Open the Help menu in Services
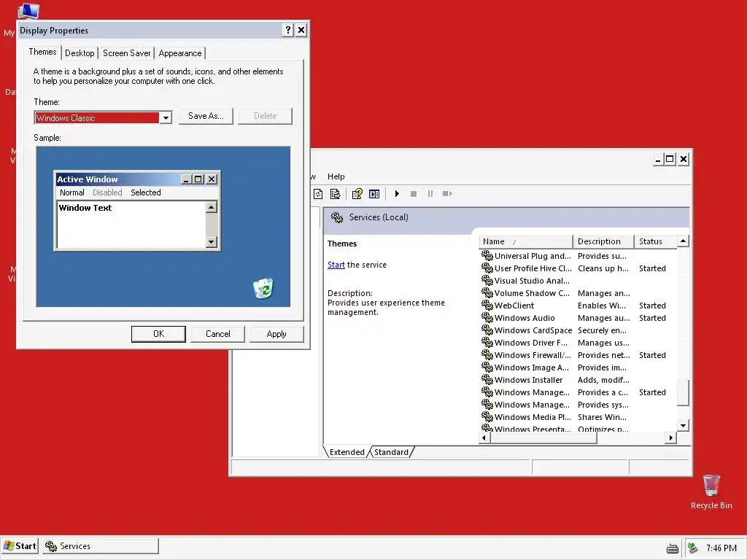 click(336, 176)
